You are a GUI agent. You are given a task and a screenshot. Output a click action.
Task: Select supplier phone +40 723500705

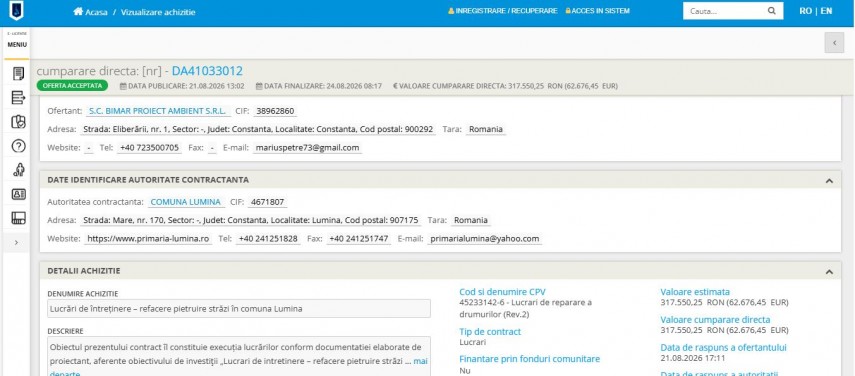(149, 148)
